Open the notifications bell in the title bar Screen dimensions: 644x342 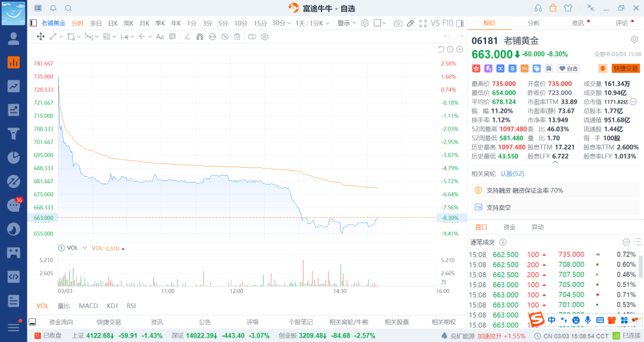54,8
